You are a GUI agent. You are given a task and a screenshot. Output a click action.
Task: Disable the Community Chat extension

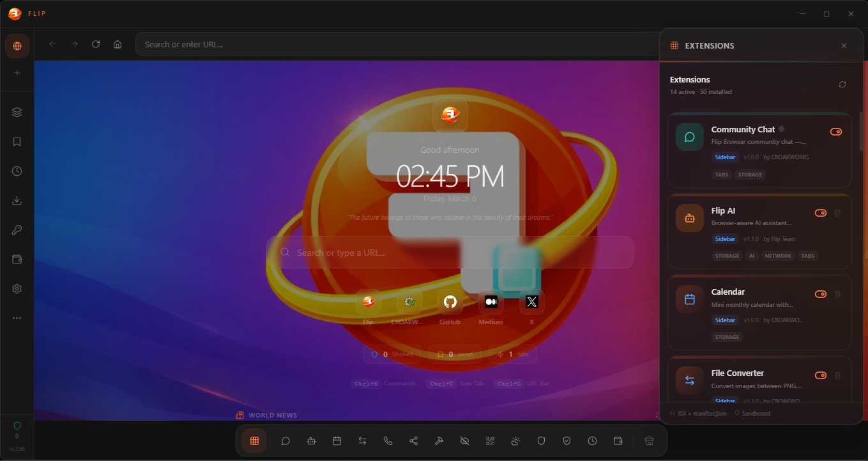click(835, 131)
